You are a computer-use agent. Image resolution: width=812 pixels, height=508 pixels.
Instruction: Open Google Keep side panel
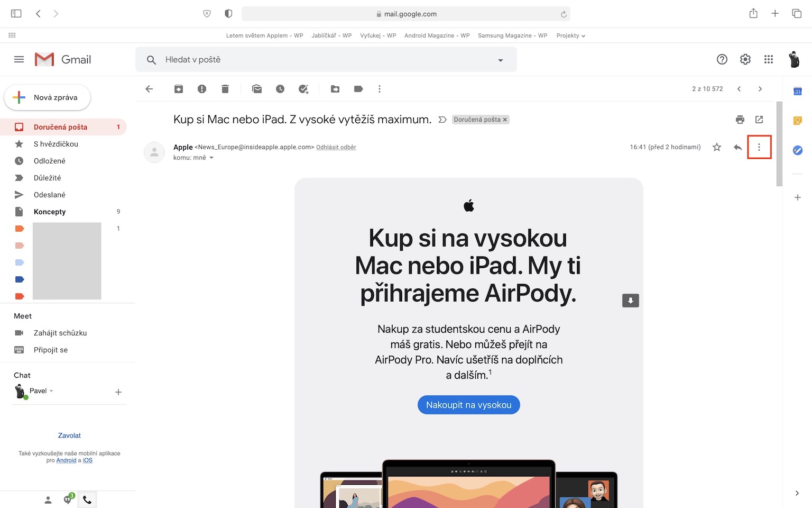(798, 121)
